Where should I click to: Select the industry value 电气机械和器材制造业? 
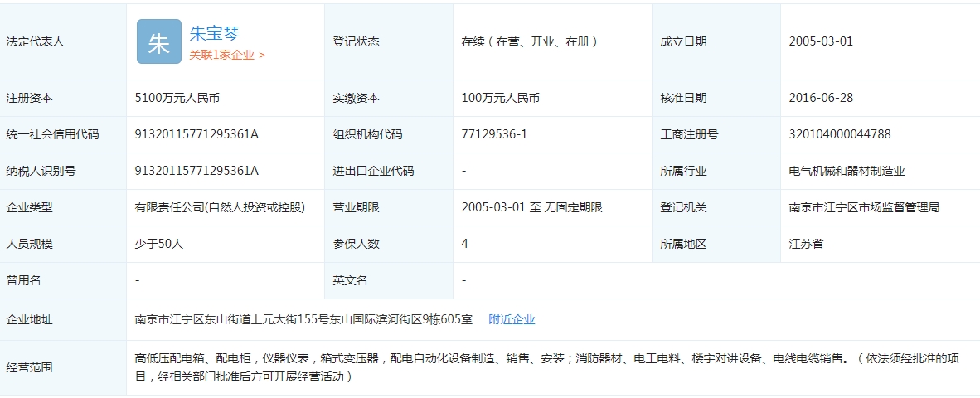click(847, 171)
